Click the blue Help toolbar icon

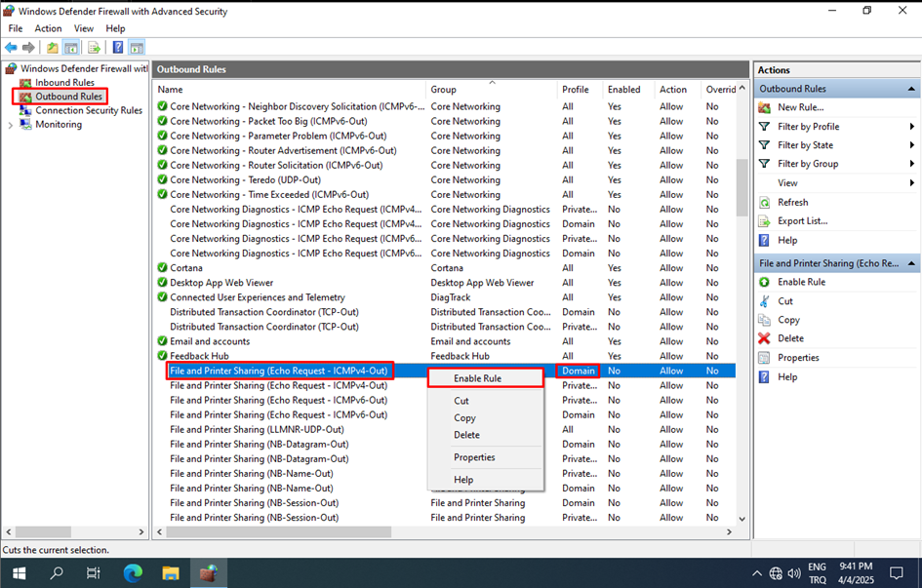[118, 48]
